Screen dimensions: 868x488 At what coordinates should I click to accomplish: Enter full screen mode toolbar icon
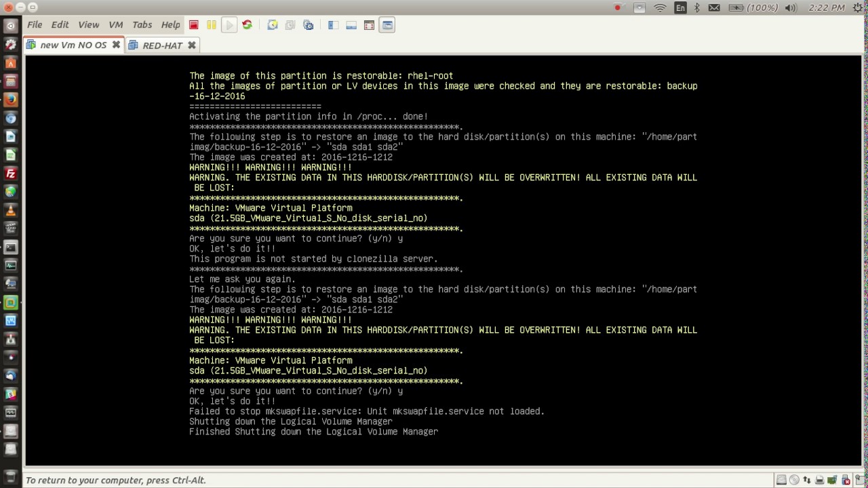[x=369, y=25]
